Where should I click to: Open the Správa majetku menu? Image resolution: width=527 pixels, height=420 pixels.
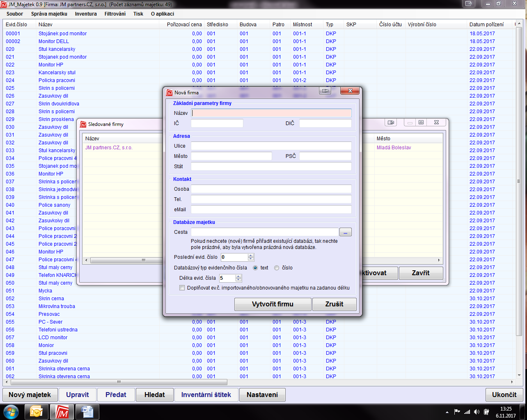click(49, 14)
